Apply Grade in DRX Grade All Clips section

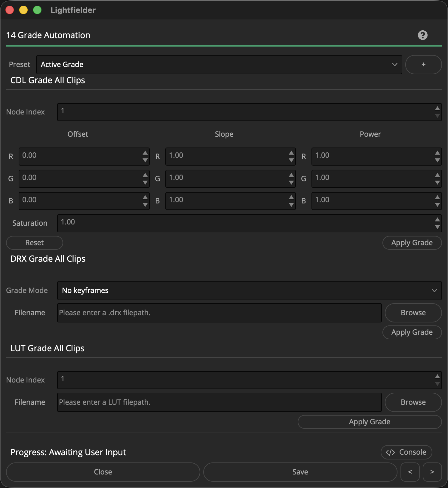point(412,332)
